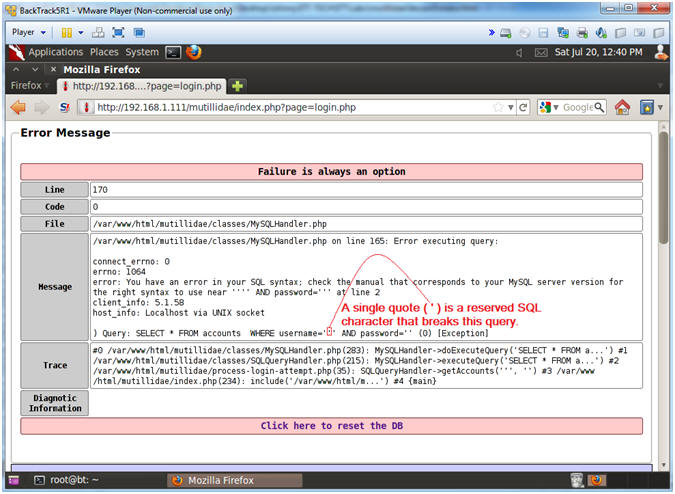Image resolution: width=675 pixels, height=494 pixels.
Task: Open the list all tabs arrow
Action: (660, 86)
